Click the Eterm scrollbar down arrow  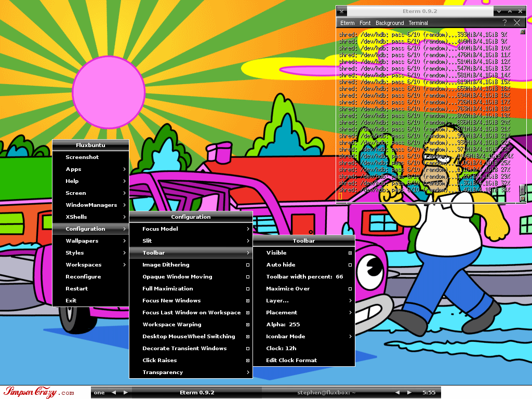[x=523, y=198]
